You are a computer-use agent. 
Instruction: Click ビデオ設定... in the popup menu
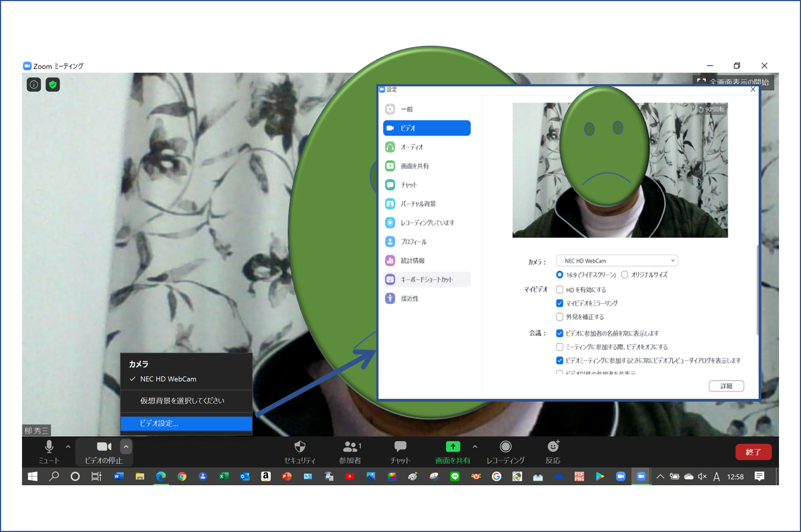(x=186, y=423)
